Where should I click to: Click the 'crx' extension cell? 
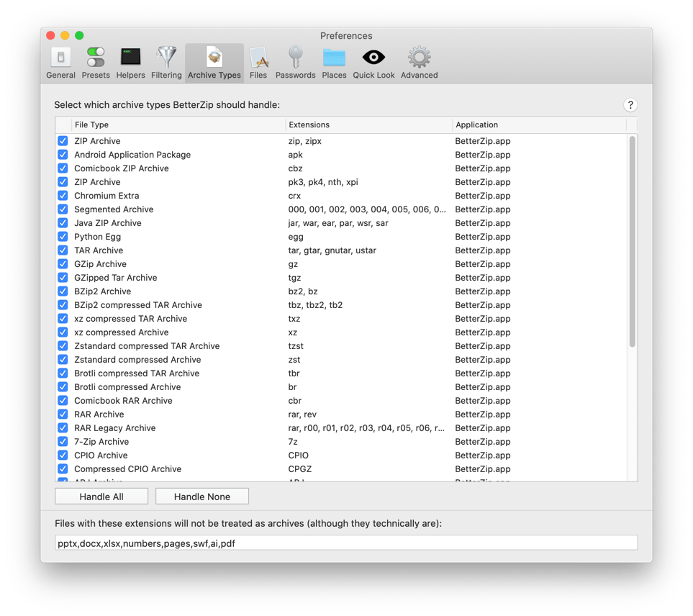click(x=294, y=196)
